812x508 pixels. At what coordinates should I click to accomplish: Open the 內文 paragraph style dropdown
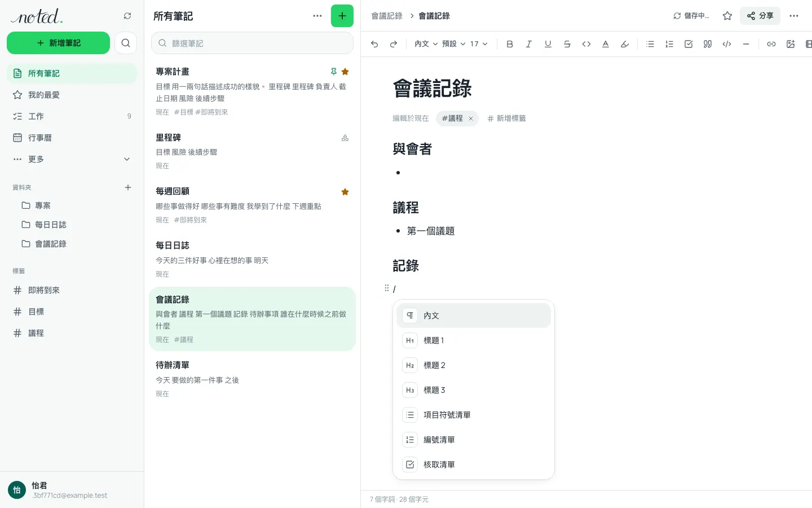tap(426, 44)
